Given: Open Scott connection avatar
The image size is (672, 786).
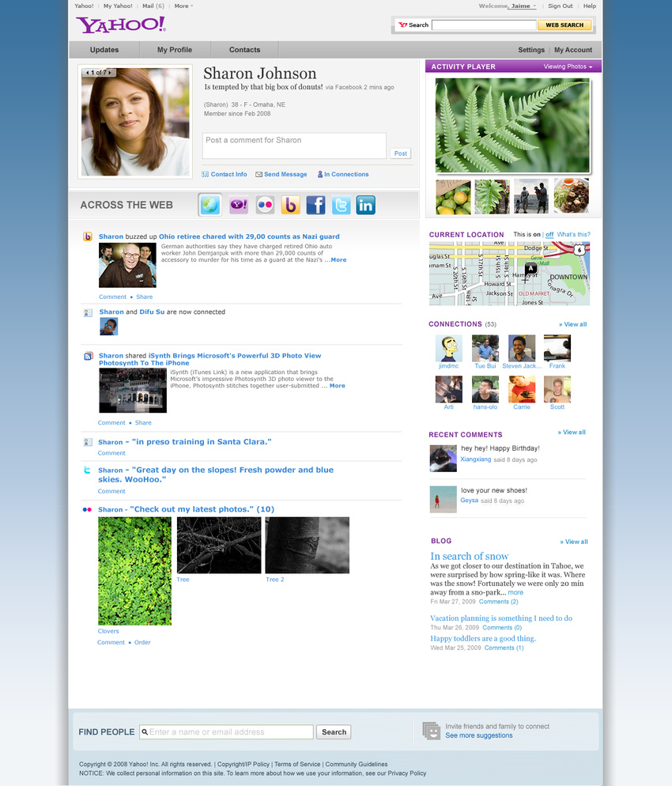Looking at the screenshot, I should coord(557,390).
